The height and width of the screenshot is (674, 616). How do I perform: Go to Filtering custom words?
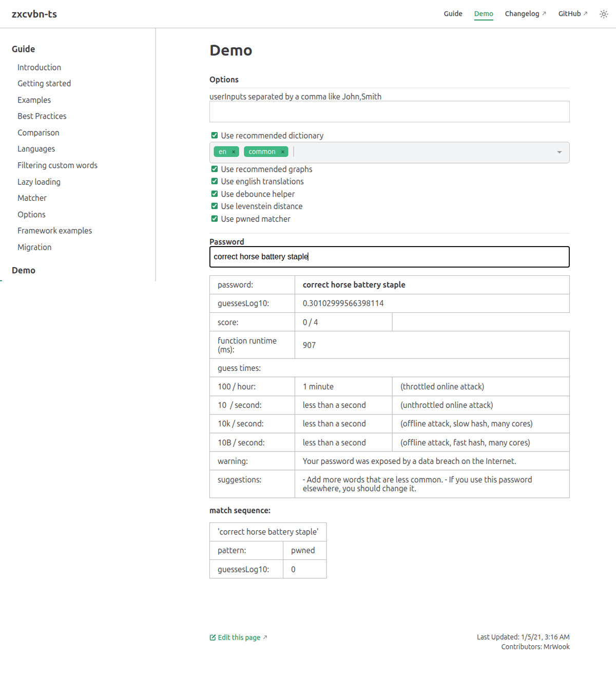pos(57,165)
